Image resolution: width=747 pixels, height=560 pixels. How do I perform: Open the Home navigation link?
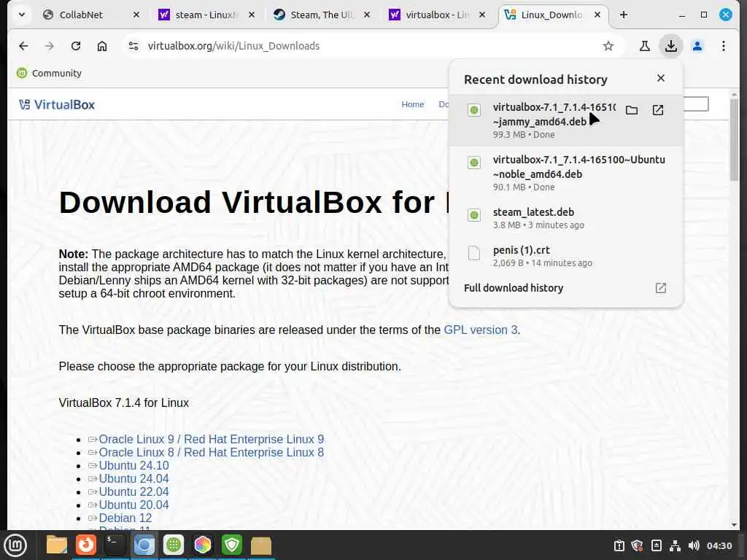click(413, 104)
